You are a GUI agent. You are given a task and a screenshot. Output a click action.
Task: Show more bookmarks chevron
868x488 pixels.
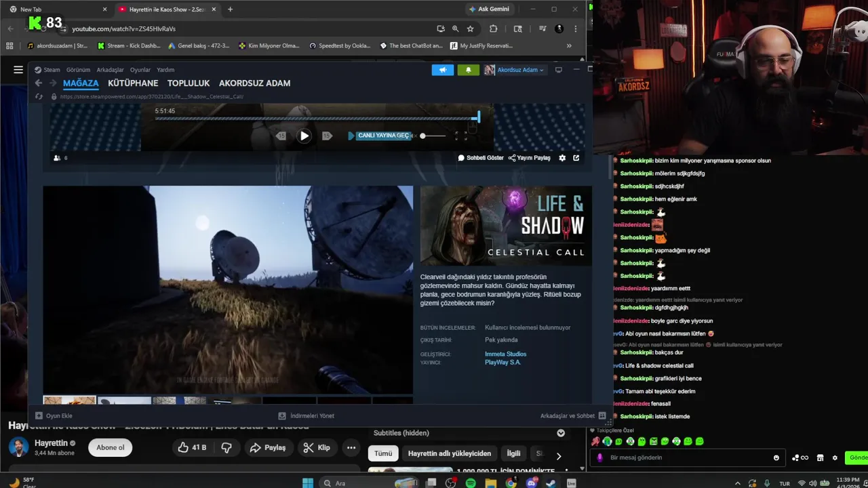(569, 46)
